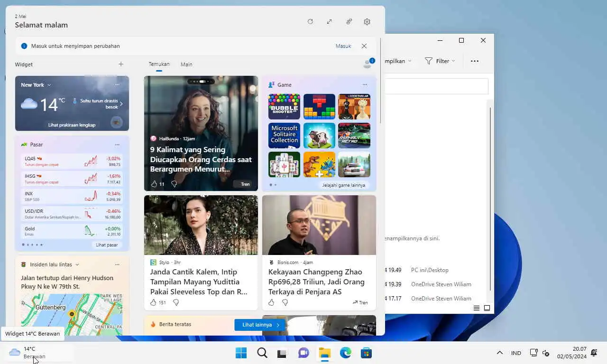Open the 9 Kalimat article headline
This screenshot has height=364, width=607.
201,159
